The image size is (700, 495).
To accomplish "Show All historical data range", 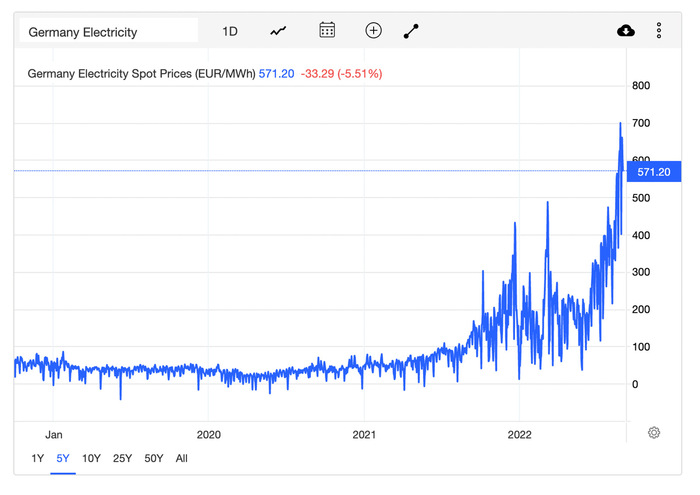I will (181, 458).
